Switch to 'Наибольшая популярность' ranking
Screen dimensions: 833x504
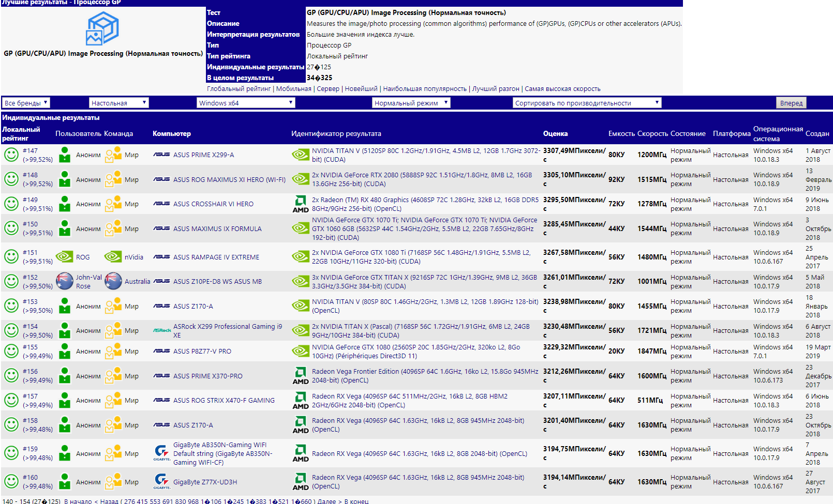425,89
